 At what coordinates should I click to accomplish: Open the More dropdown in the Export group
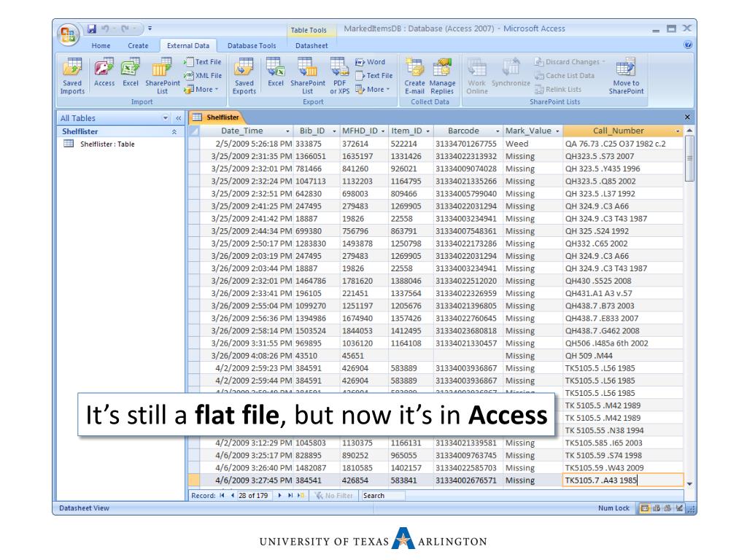coord(373,89)
